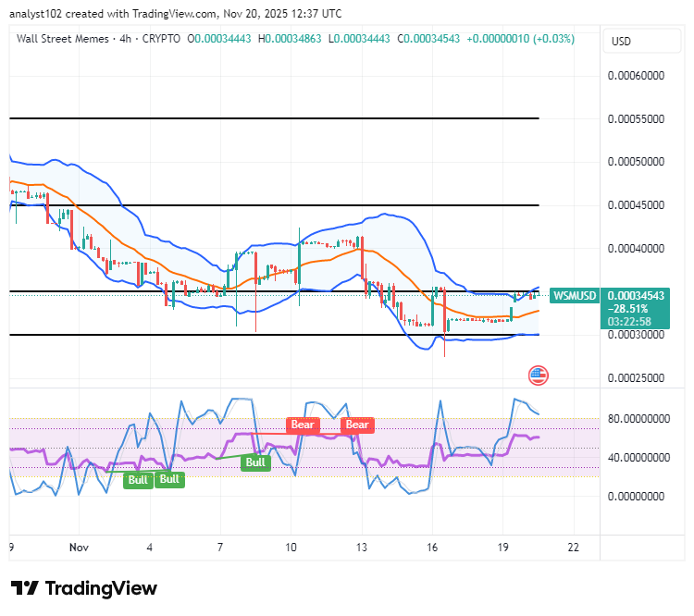Click date label 7 on time axis
The width and height of the screenshot is (694, 616).
click(x=220, y=548)
